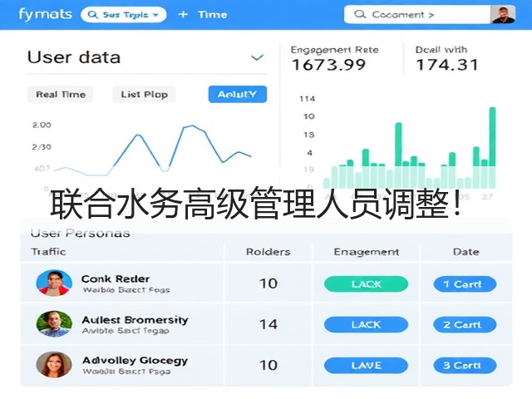The image size is (532, 399).
Task: Click Roiders value 14
Action: tap(268, 324)
